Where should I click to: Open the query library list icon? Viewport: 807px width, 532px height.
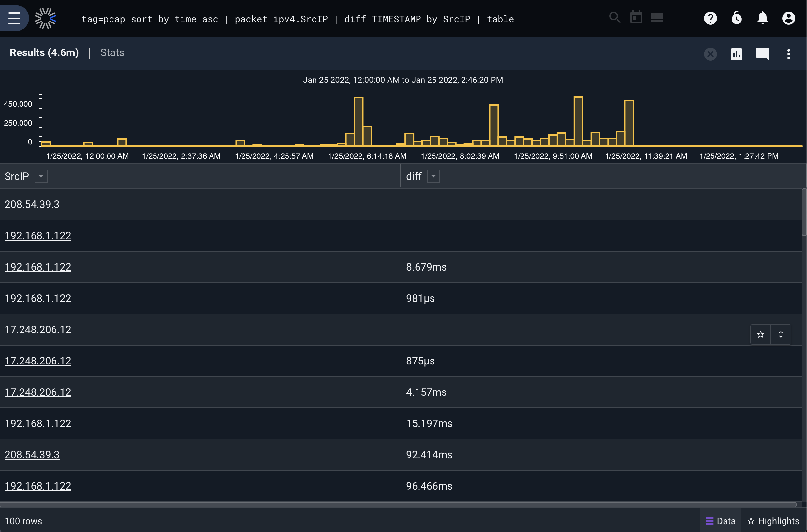657,18
